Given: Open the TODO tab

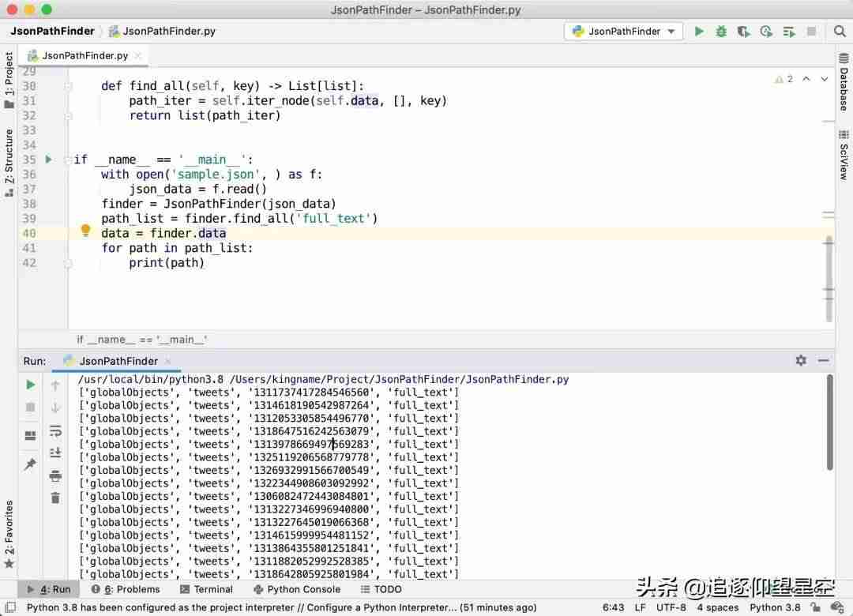Looking at the screenshot, I should coord(381,589).
